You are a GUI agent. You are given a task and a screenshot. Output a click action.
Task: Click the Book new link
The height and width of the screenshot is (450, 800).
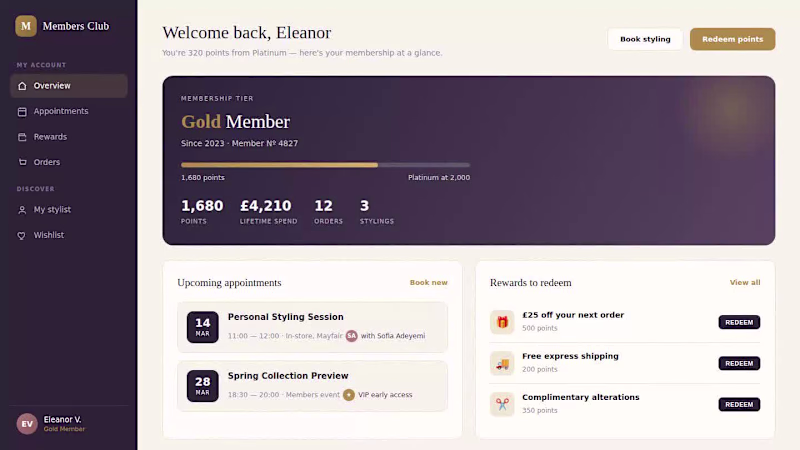click(429, 283)
